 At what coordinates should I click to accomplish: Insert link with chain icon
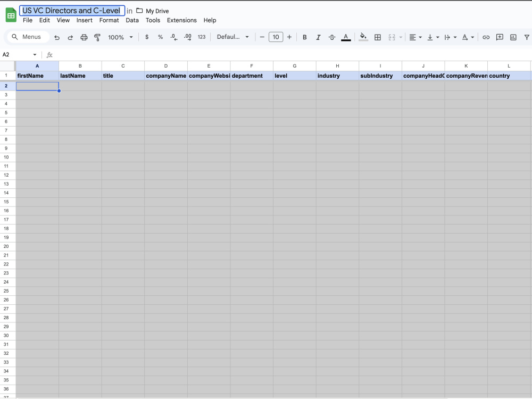click(x=486, y=37)
